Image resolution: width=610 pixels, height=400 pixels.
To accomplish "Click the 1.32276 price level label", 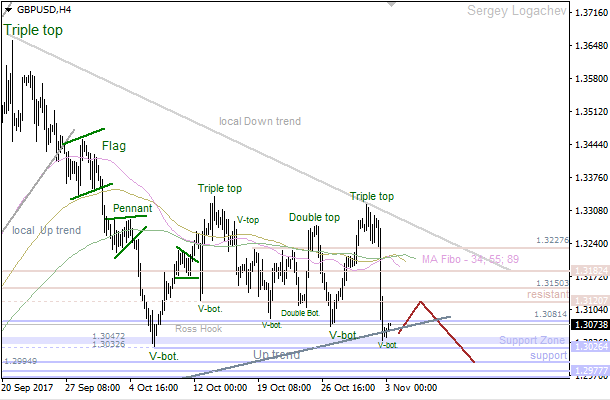I will pos(552,241).
